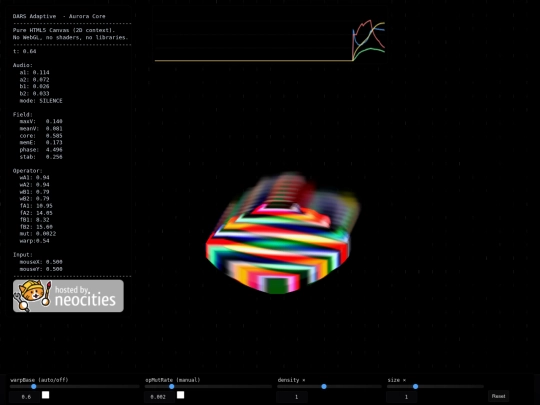Click the 'wA1: 0.94' operator value
Screen dimensions: 540x405
(34, 177)
